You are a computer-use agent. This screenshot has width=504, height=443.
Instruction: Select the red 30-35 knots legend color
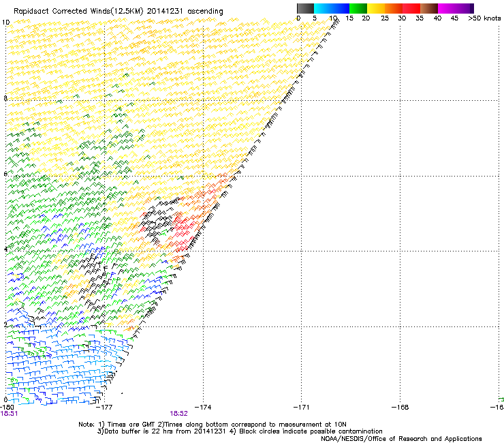tap(411, 8)
